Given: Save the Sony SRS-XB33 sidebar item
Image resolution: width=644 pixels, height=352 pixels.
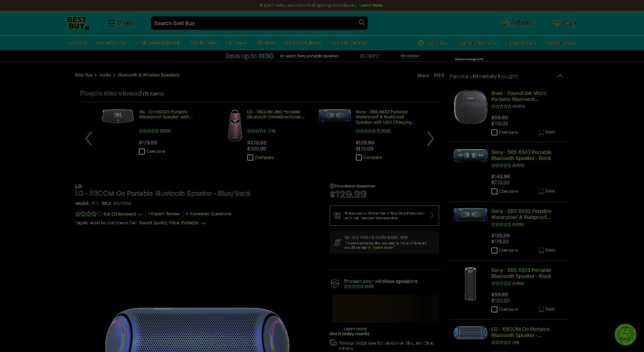Looking at the screenshot, I should coord(547,250).
